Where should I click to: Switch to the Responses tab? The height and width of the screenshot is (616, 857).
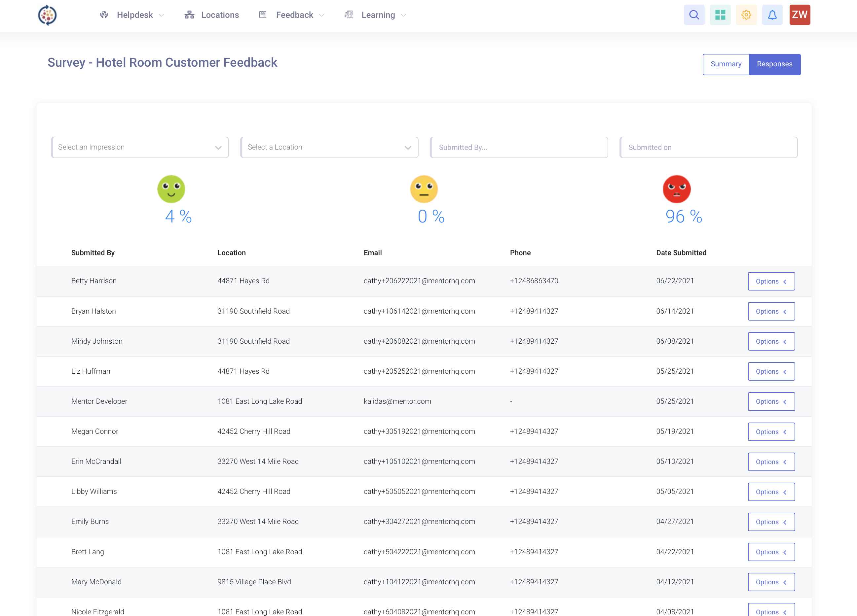[x=775, y=64]
